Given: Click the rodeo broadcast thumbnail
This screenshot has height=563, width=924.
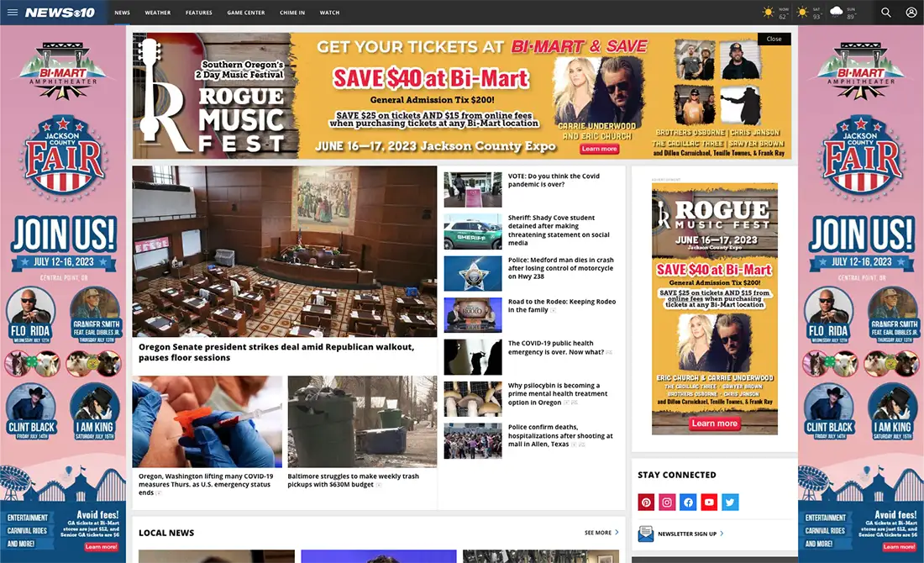Looking at the screenshot, I should pos(473,315).
